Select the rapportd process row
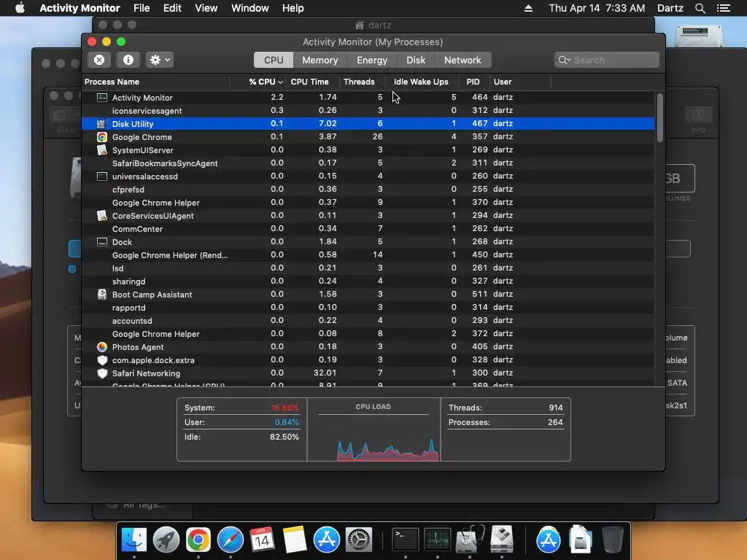This screenshot has height=560, width=747. click(368, 308)
